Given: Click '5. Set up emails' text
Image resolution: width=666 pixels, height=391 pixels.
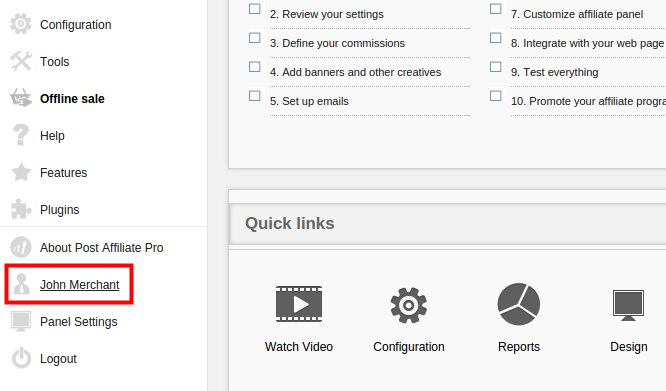Looking at the screenshot, I should click(x=309, y=101).
